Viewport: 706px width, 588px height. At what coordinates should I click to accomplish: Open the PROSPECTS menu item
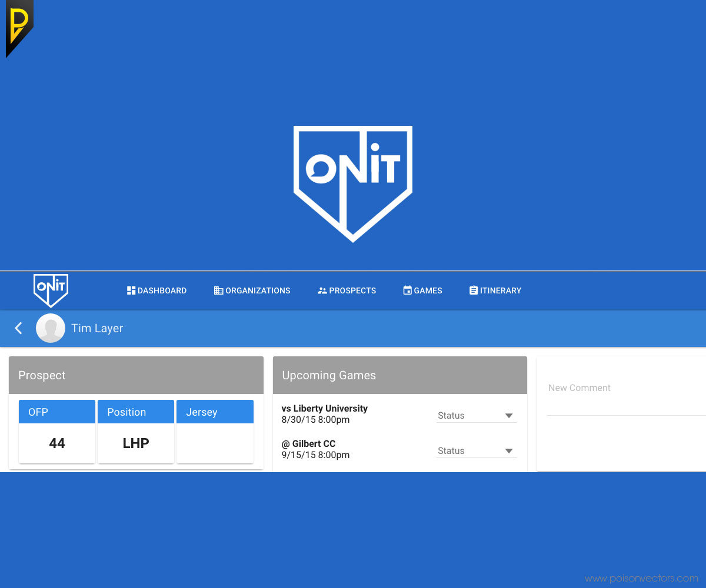click(x=347, y=290)
